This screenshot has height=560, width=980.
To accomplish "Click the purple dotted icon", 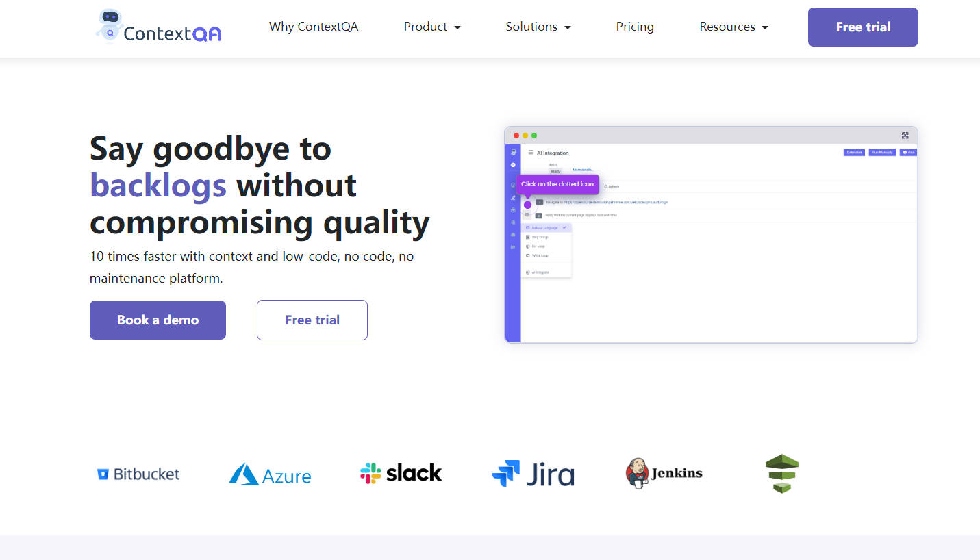I will pos(527,204).
